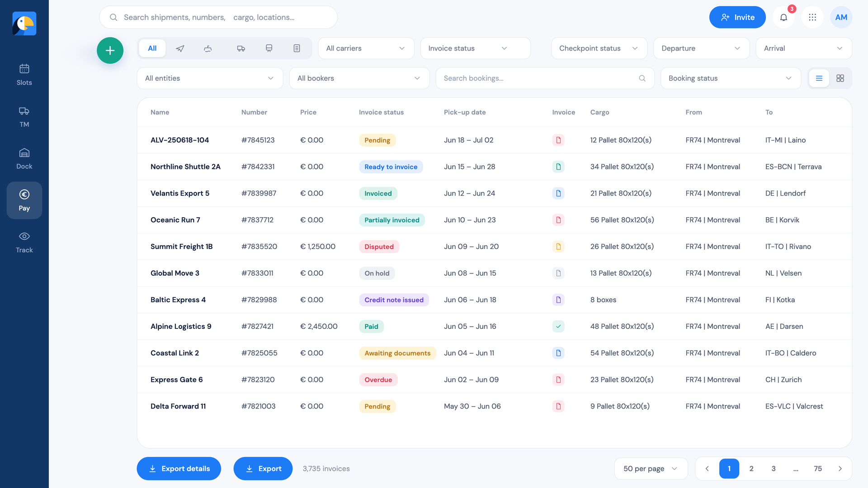Open the All entities dropdown

tap(210, 78)
